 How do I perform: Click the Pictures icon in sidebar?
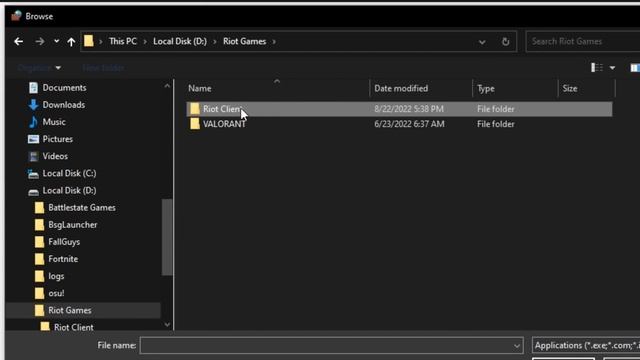click(x=33, y=139)
